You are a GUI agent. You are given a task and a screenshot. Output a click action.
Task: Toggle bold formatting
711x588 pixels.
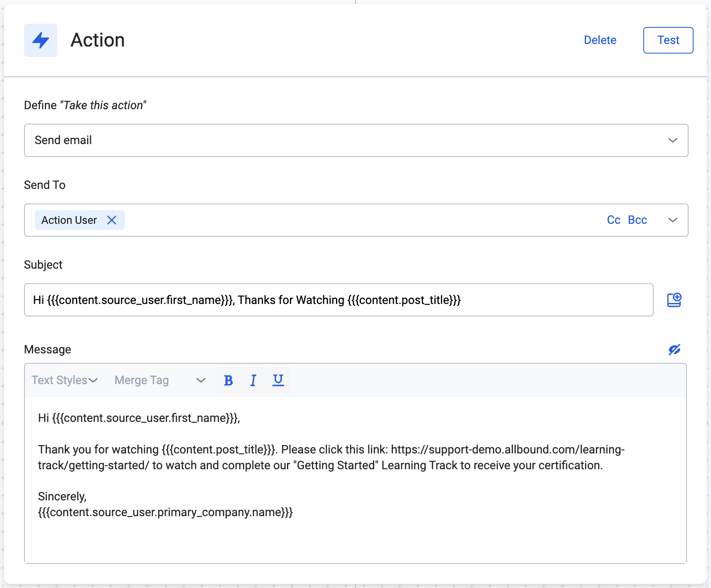228,380
